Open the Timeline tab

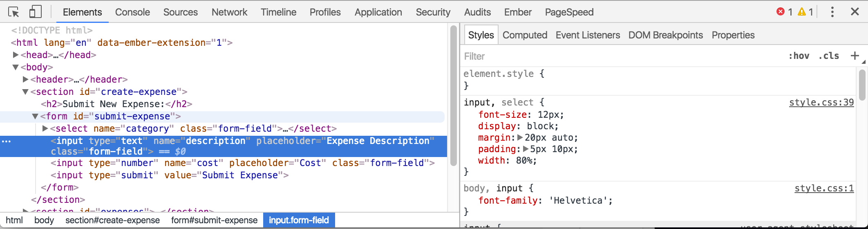pyautogui.click(x=278, y=12)
